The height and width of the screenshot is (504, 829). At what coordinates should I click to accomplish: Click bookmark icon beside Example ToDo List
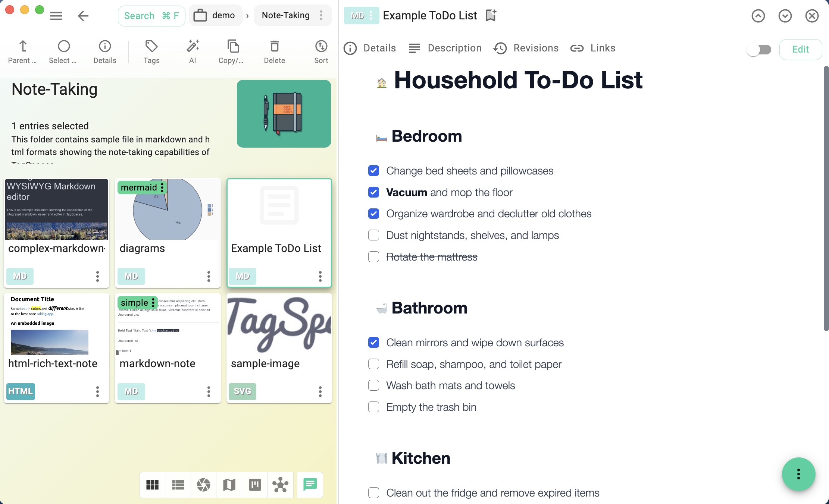(x=491, y=16)
